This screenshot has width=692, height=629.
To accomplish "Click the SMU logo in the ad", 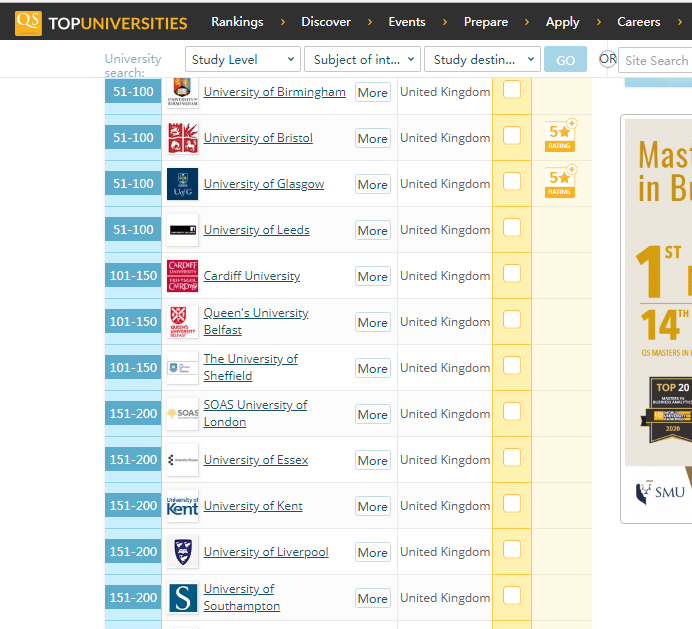I will click(660, 492).
